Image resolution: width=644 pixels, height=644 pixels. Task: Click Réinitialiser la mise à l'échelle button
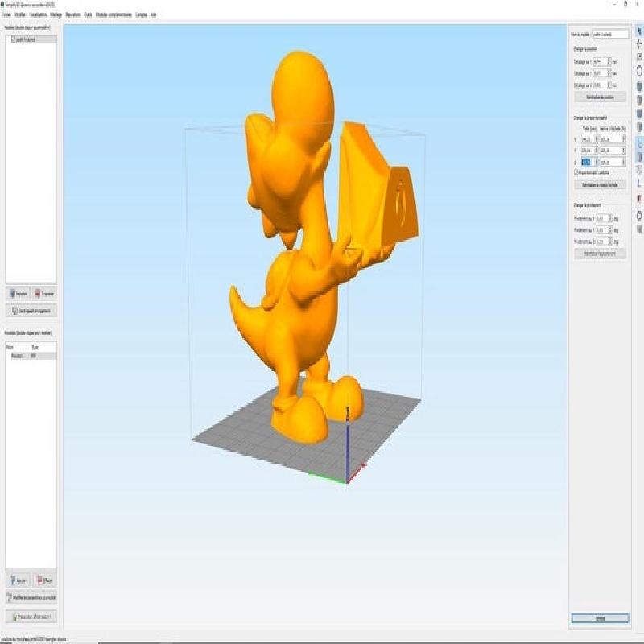600,184
